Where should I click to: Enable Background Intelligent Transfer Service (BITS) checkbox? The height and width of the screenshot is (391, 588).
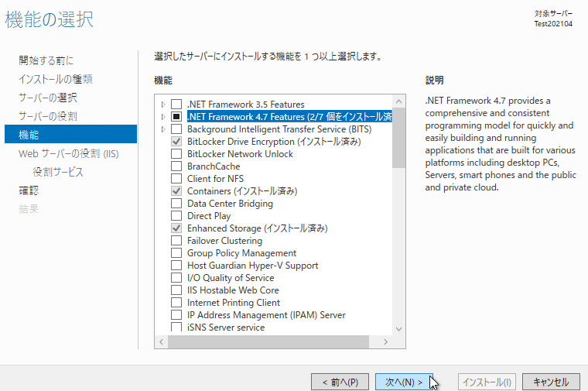[x=176, y=129]
